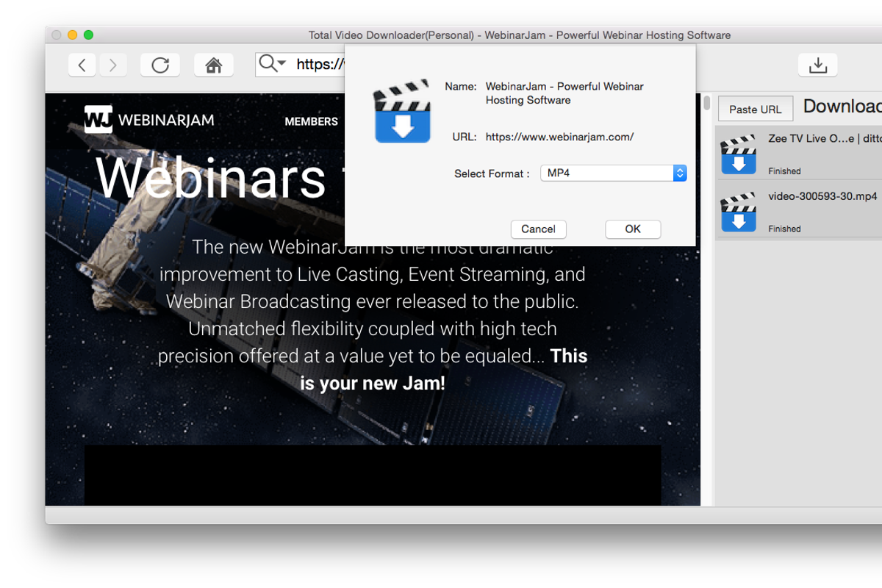This screenshot has width=882, height=588.
Task: Click the Finished status under video-300593-30.mp4
Action: [x=784, y=229]
